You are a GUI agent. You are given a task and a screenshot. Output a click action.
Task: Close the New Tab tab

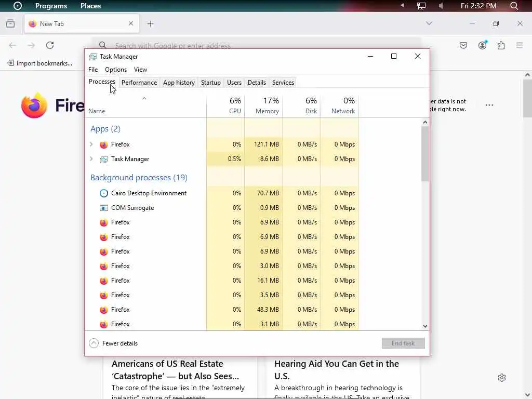pyautogui.click(x=130, y=23)
